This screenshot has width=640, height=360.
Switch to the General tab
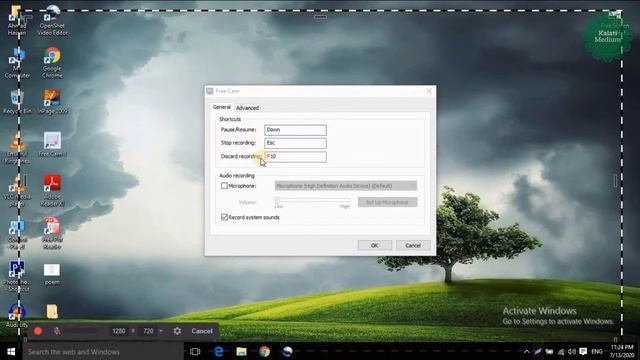pyautogui.click(x=222, y=107)
